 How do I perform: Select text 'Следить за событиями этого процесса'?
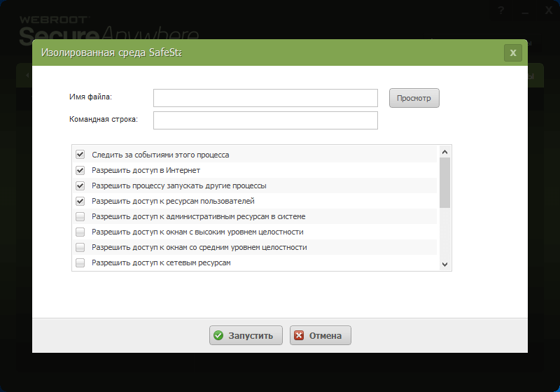(160, 155)
